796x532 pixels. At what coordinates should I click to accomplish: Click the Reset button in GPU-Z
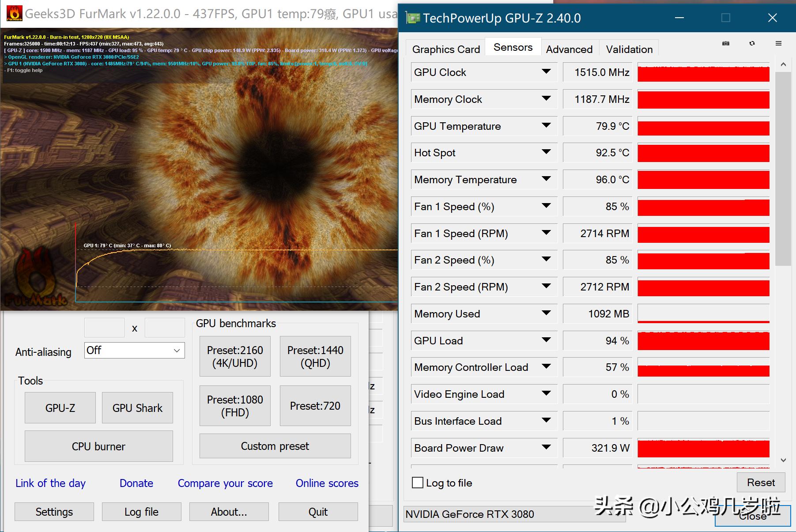click(761, 483)
